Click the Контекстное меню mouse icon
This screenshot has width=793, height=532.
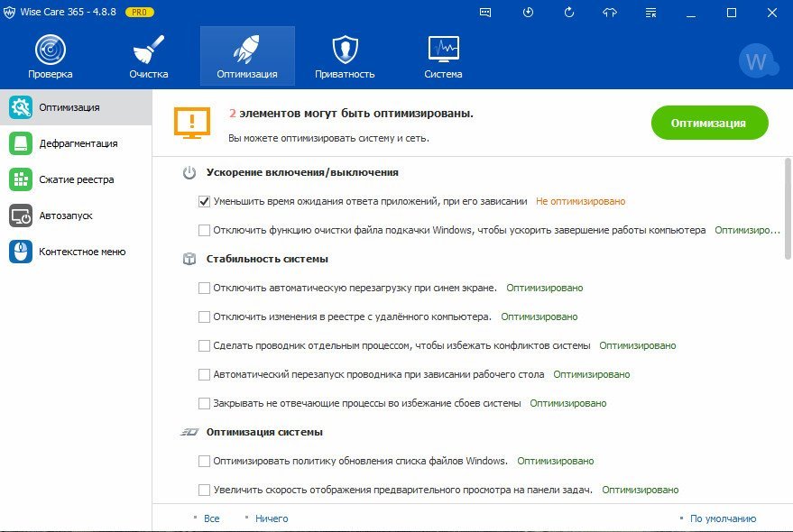(x=21, y=252)
